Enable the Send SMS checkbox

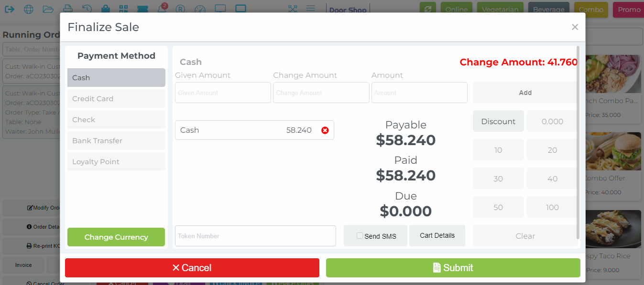(359, 235)
